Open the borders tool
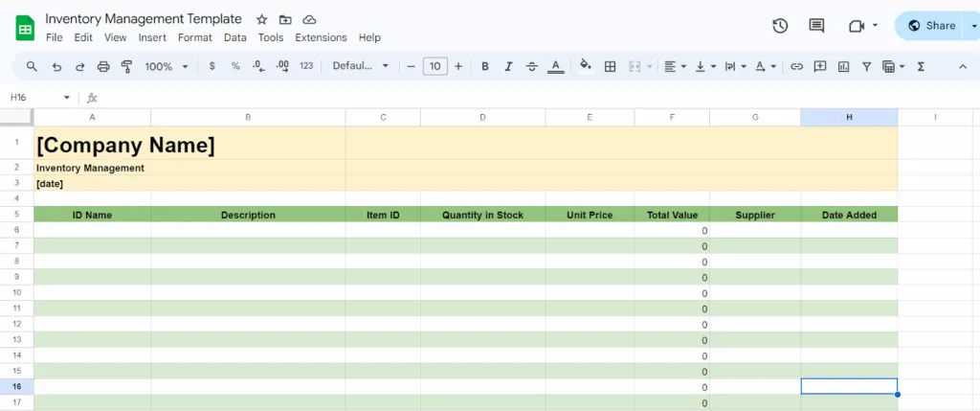This screenshot has height=411, width=980. 611,66
